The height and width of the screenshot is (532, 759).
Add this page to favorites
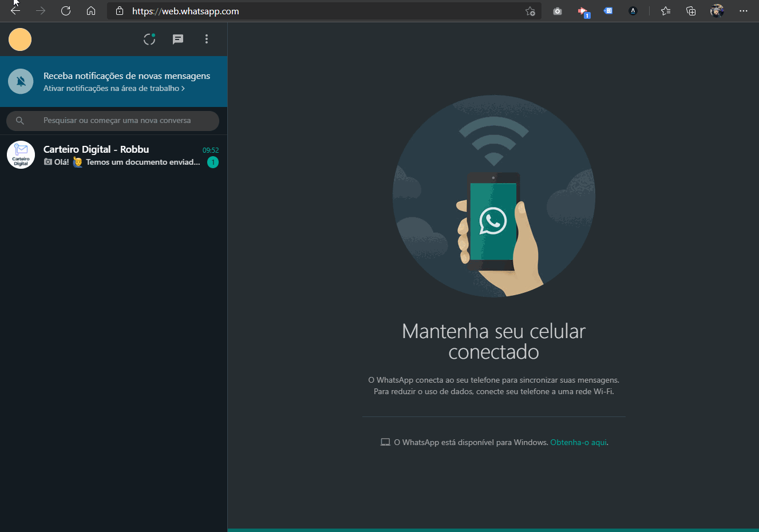tap(530, 11)
